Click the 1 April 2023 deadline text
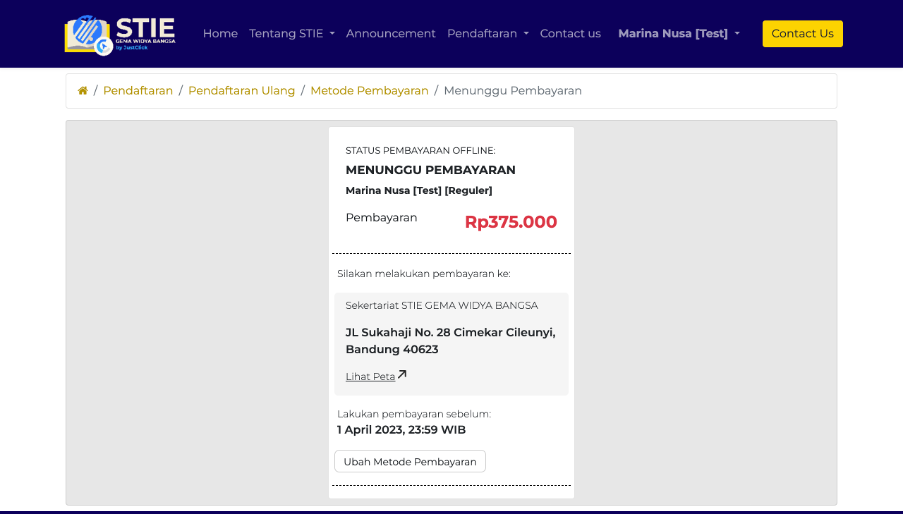This screenshot has width=904, height=514. [x=401, y=430]
